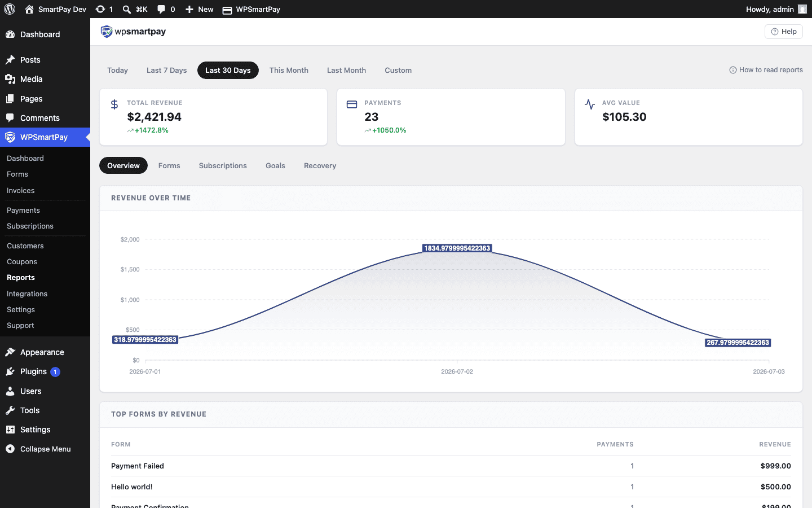
Task: Click the Total Revenue dollar sign icon
Action: coord(114,104)
